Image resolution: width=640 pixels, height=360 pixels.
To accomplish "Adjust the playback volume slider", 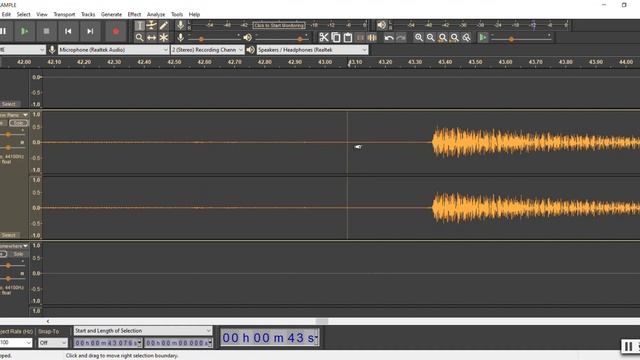I will pos(281,38).
